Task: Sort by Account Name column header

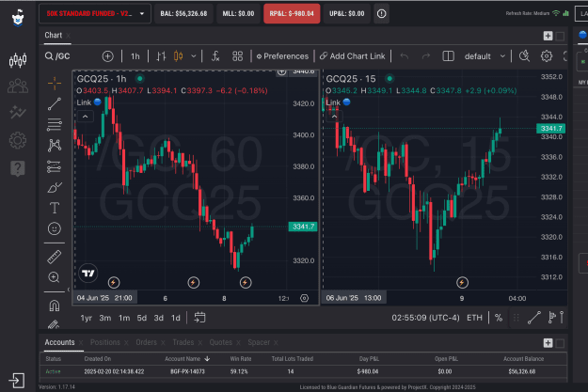Action: coord(187,359)
